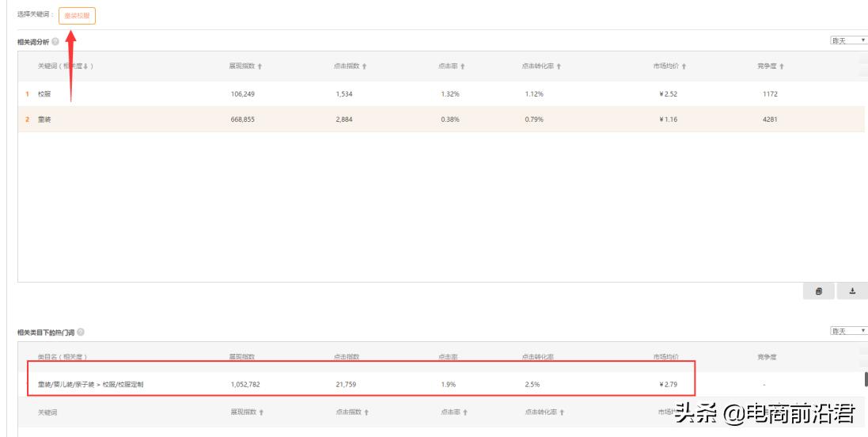Sort top table by 点击指数 arrow
The image size is (868, 437).
[365, 66]
